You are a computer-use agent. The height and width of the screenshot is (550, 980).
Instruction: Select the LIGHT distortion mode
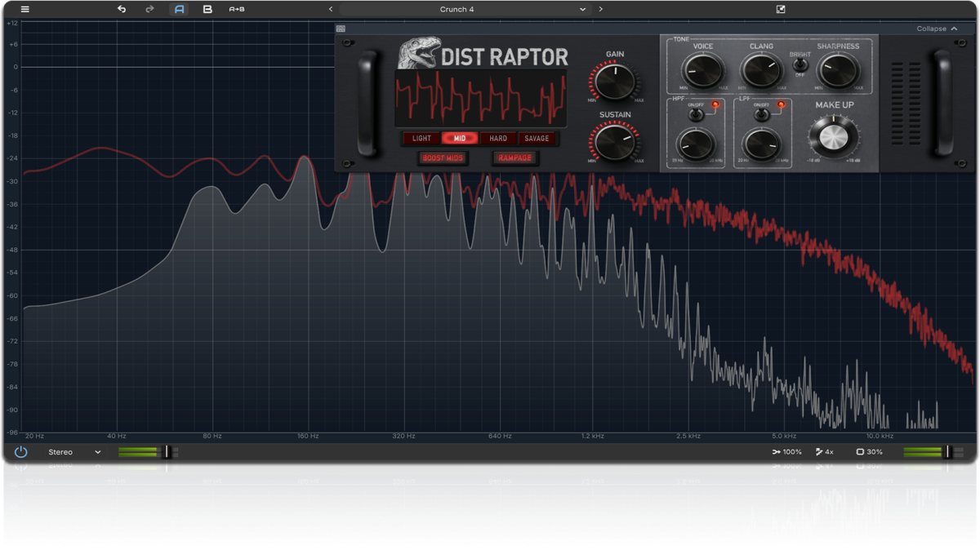(x=421, y=139)
